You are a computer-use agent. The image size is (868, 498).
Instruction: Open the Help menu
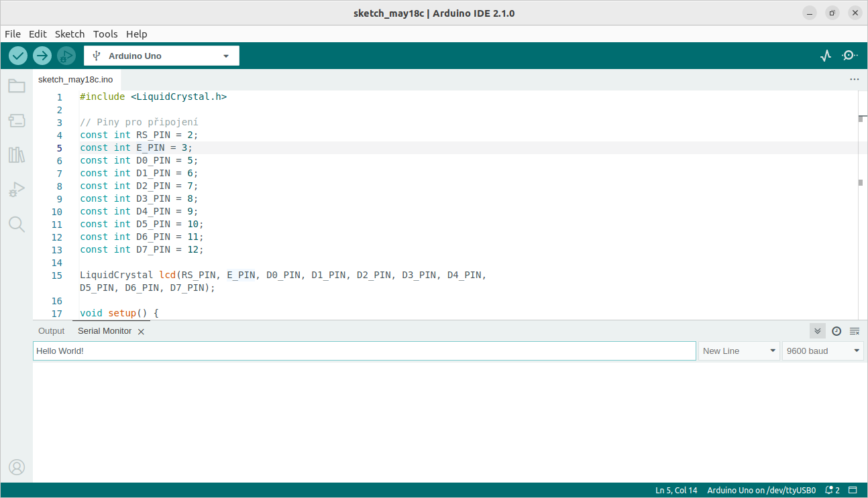pos(136,34)
